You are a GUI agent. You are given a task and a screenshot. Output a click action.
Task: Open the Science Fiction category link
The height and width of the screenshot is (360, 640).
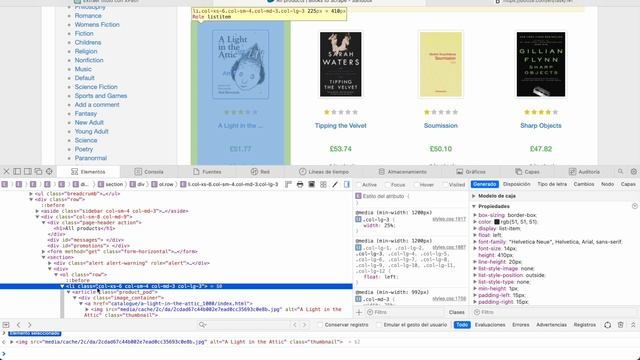click(96, 87)
